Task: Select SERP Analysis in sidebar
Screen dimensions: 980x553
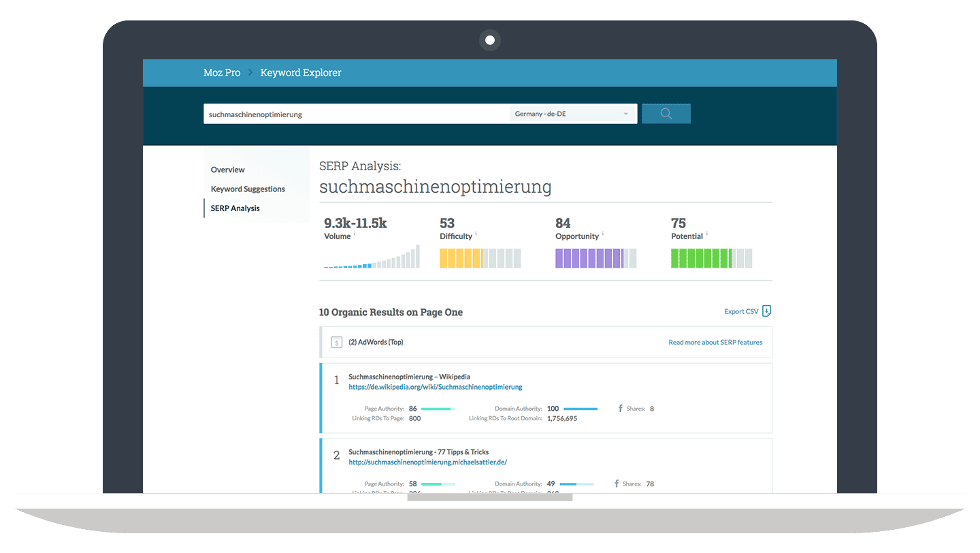Action: point(235,208)
